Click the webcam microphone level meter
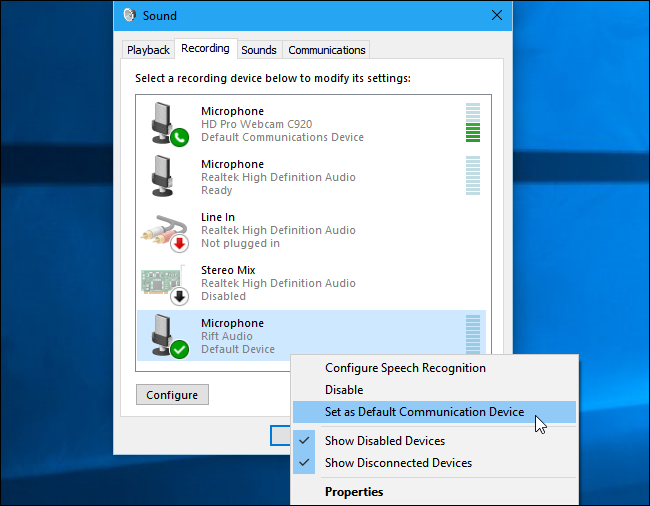Screen dimensions: 650x506 click(x=473, y=123)
